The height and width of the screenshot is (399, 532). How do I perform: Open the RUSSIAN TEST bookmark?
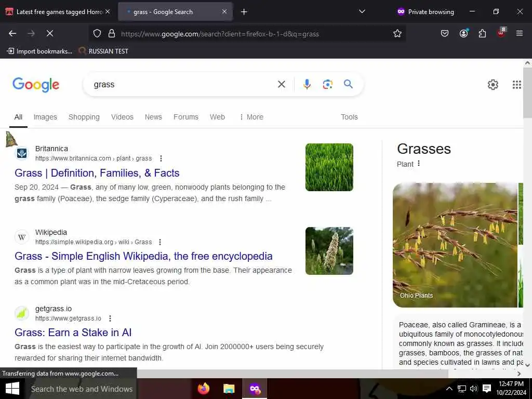pos(103,51)
